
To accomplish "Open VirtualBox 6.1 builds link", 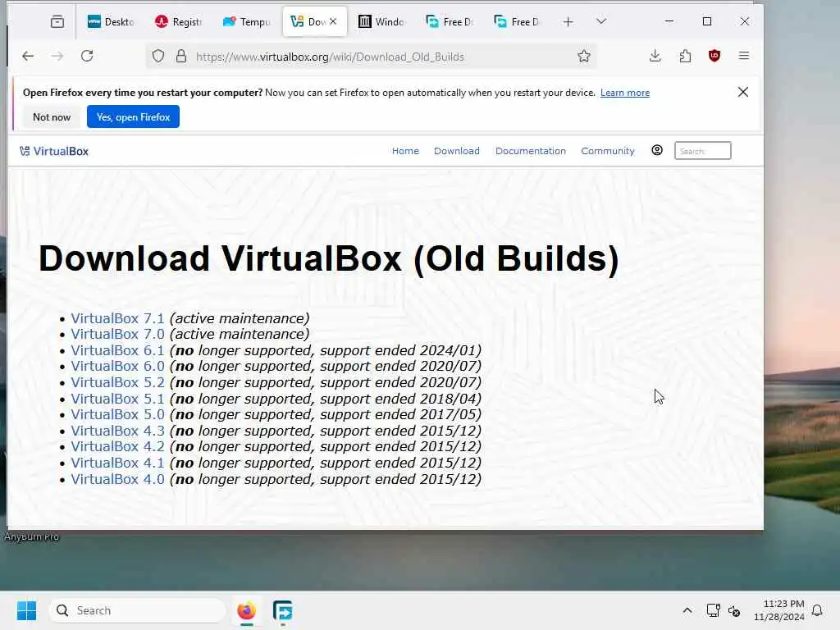I will pos(117,350).
